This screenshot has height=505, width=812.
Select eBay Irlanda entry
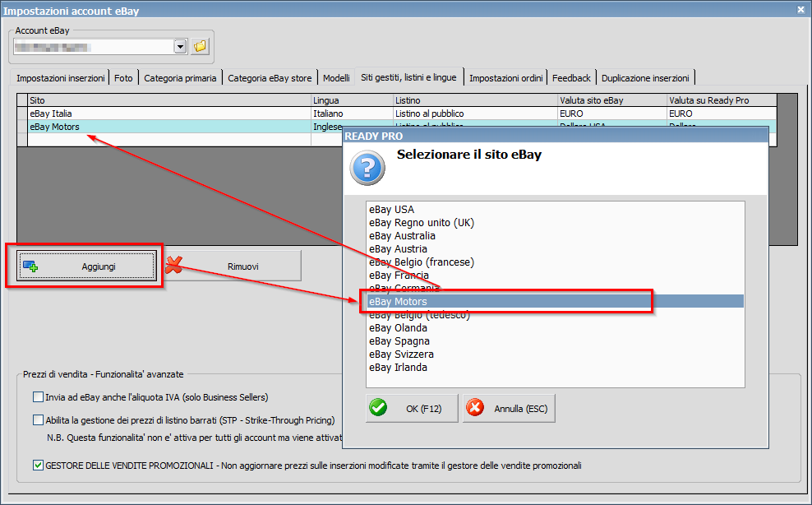(x=555, y=367)
